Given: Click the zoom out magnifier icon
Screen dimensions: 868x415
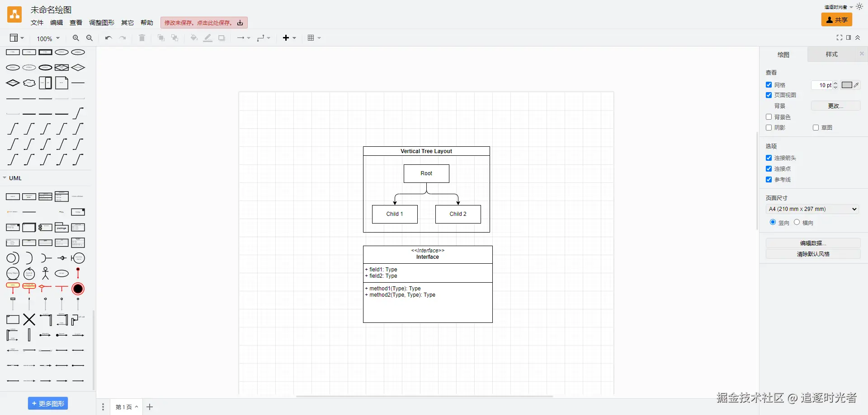Looking at the screenshot, I should [90, 38].
